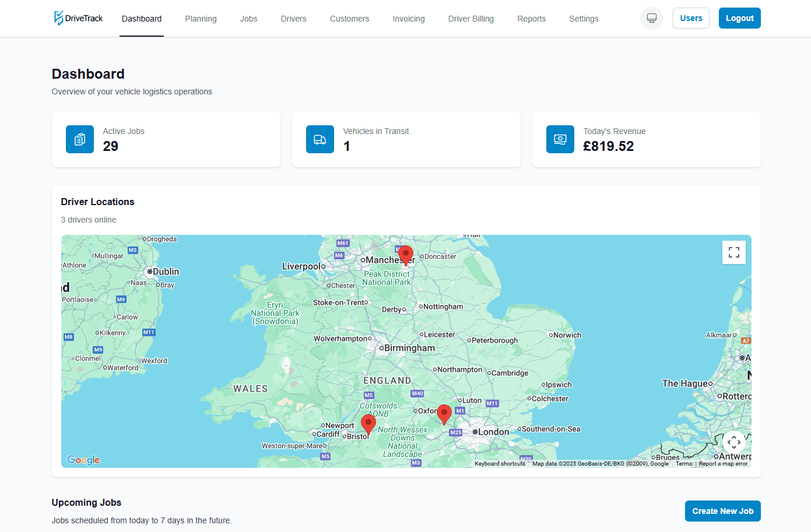Open the Dashboard tab
Viewport: 811px width, 532px height.
coord(142,19)
